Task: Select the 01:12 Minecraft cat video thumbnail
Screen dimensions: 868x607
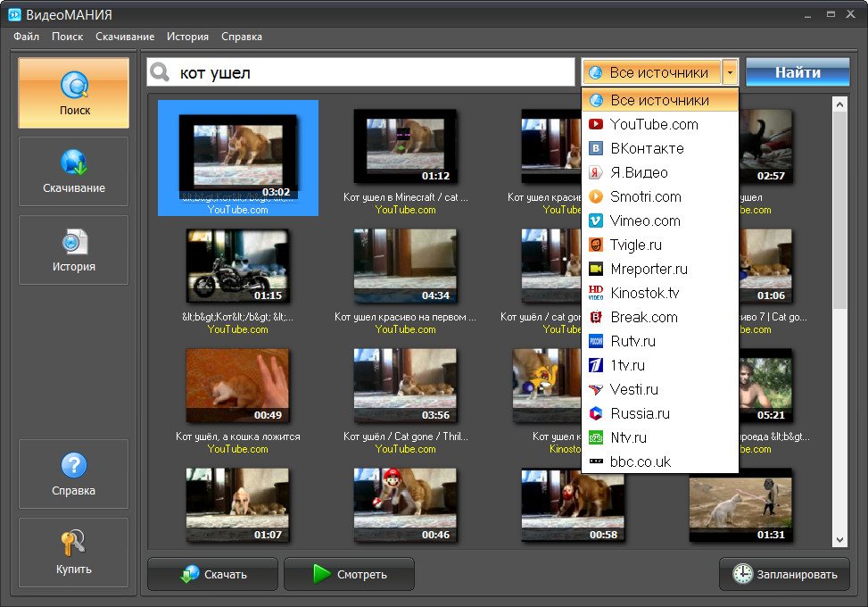Action: pyautogui.click(x=405, y=146)
